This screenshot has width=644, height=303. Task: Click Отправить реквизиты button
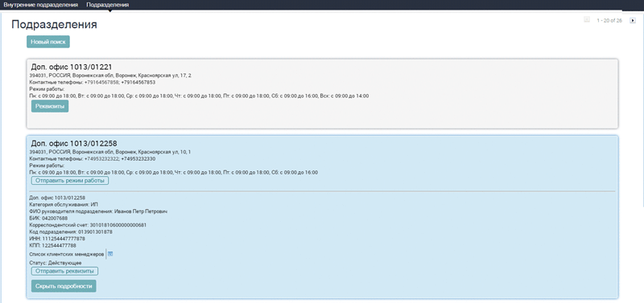(x=65, y=272)
